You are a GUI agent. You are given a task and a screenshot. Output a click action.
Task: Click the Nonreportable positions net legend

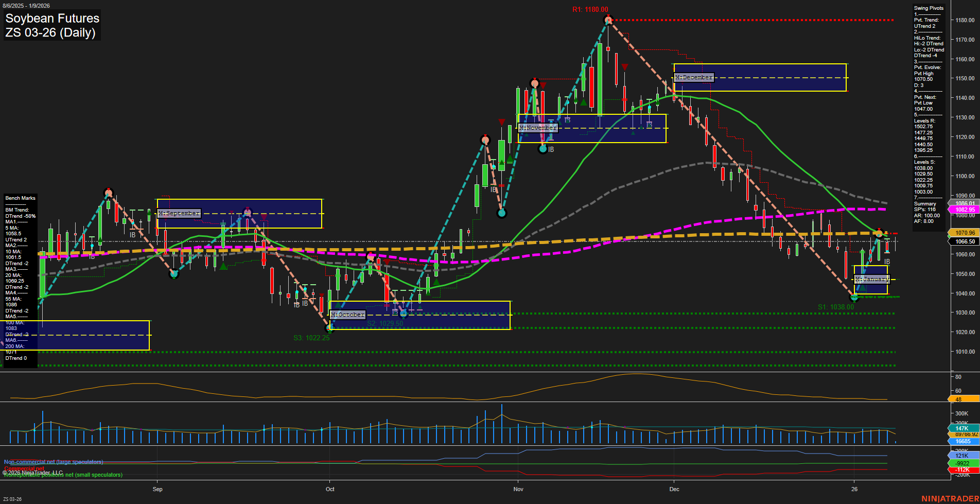pyautogui.click(x=63, y=475)
